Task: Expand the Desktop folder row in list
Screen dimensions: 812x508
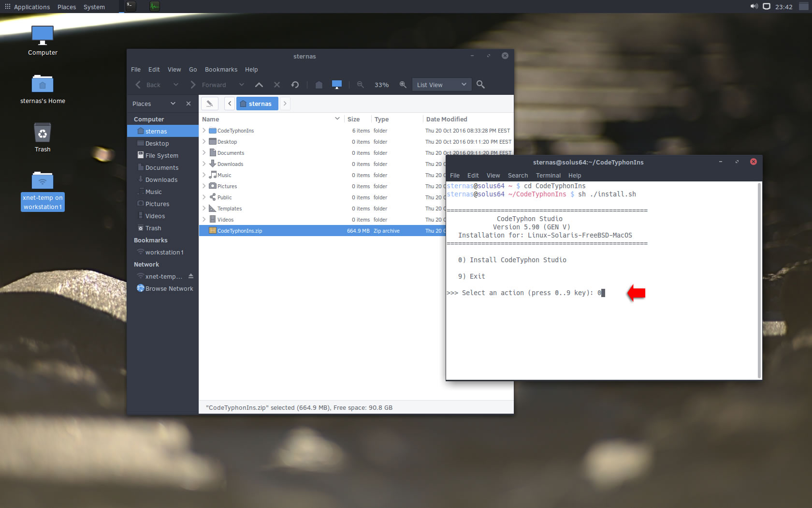Action: coord(204,142)
